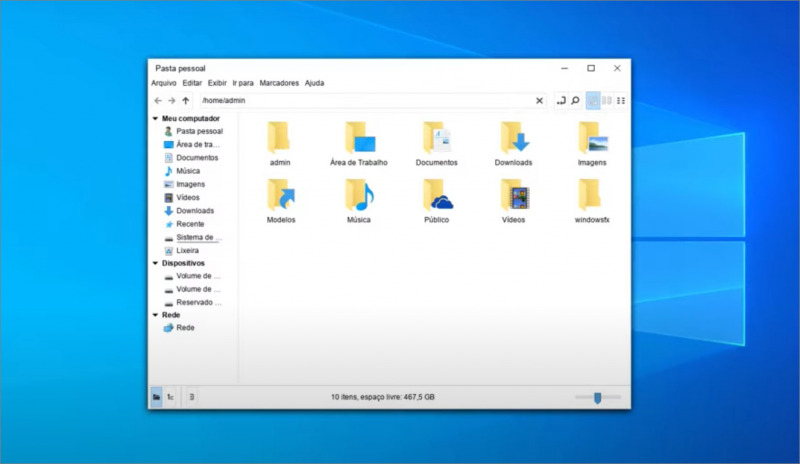Open the Marcadores menu

279,83
